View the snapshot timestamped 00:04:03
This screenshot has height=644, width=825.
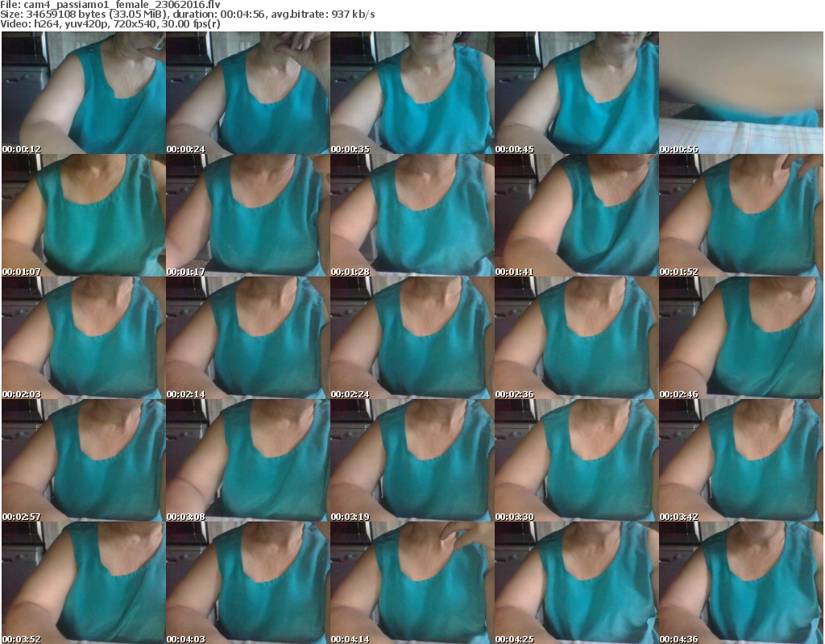[x=248, y=583]
